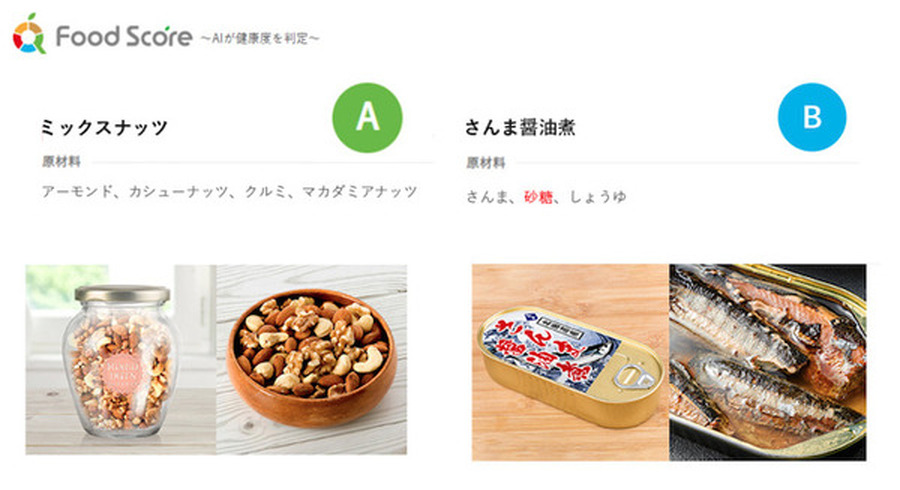
Task: Select the opened saury fish close-up photo
Action: pyautogui.click(x=768, y=363)
